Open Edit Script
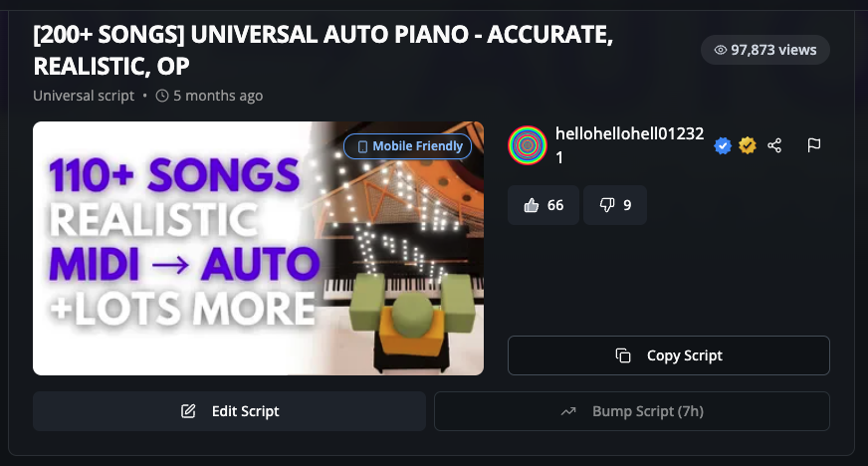 (229, 411)
